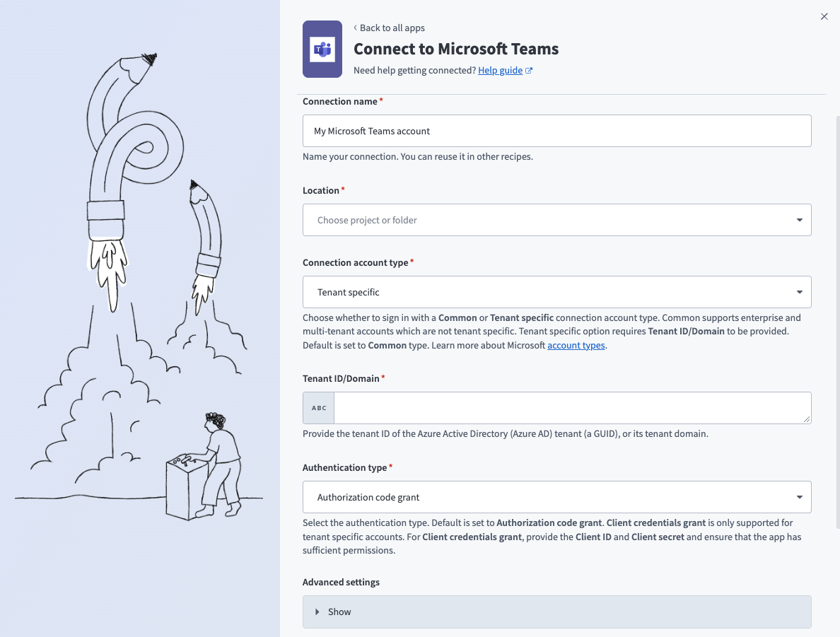Click the 'Provide the tenant ID' help text
This screenshot has height=637, width=840.
(x=505, y=434)
